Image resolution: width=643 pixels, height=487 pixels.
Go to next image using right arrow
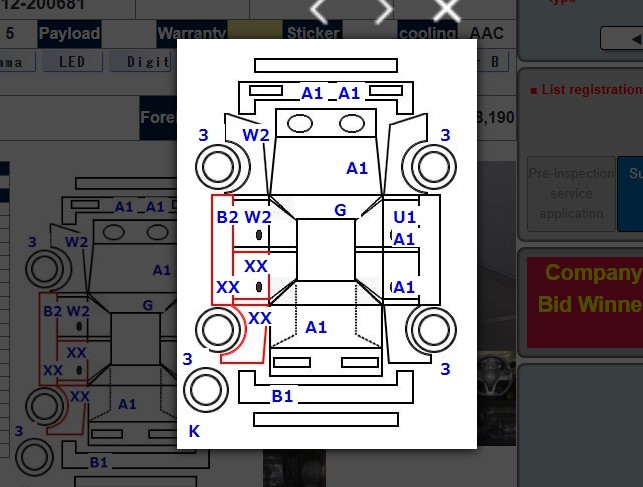(x=384, y=10)
